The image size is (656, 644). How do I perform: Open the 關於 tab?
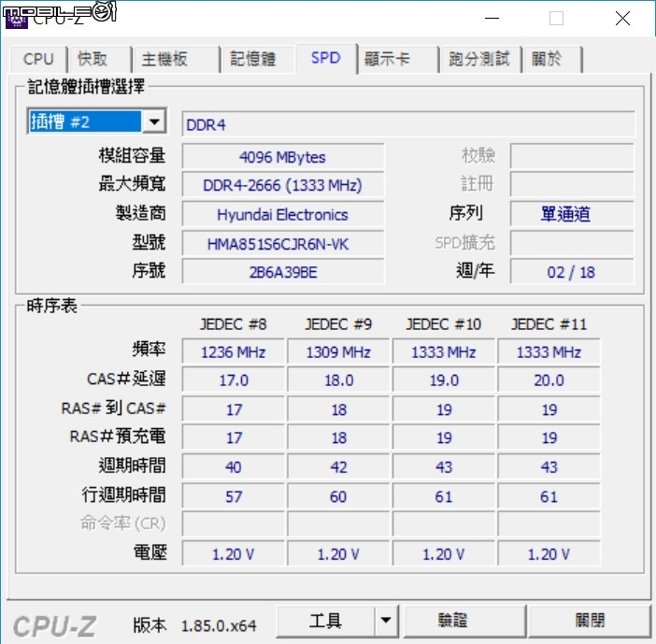point(552,59)
